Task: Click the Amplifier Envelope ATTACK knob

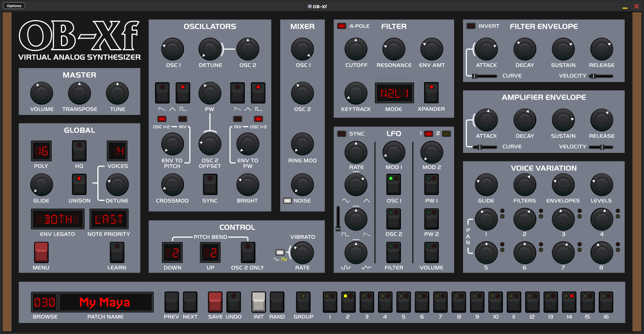Action: [x=486, y=120]
